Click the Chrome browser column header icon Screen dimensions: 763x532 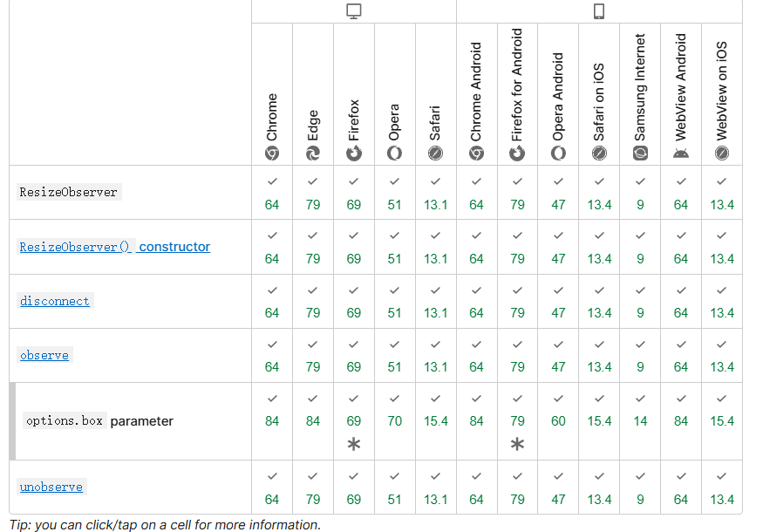coord(272,153)
